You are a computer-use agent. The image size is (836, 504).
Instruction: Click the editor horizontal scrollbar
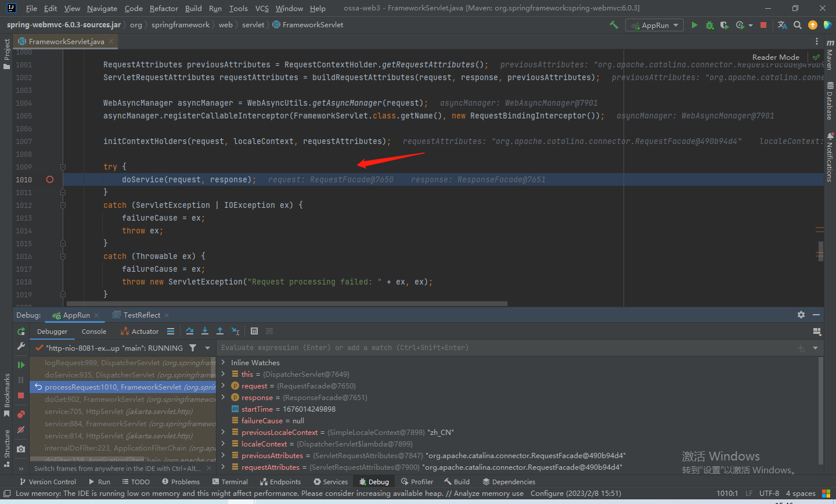tap(287, 304)
